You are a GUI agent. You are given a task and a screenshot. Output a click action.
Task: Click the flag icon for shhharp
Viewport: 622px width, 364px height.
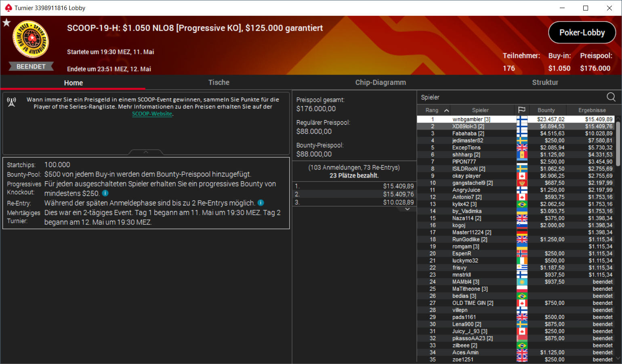[x=522, y=155]
